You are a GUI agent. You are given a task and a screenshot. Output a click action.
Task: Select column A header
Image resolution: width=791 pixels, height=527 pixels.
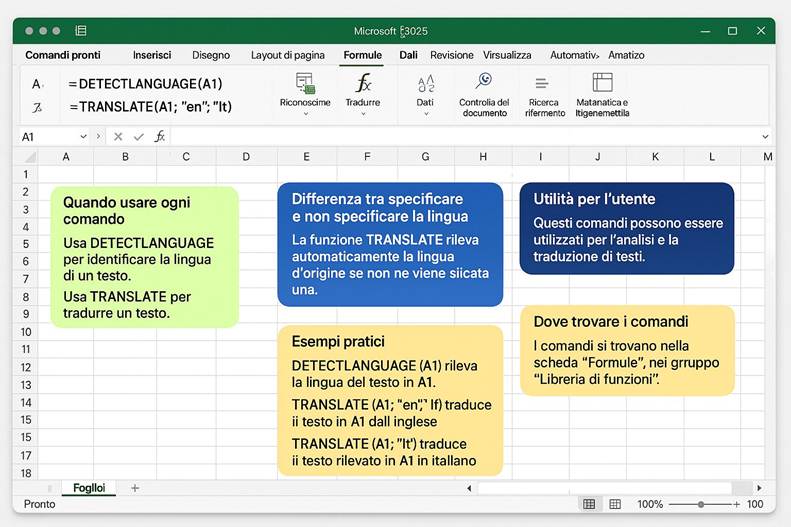[x=66, y=157]
